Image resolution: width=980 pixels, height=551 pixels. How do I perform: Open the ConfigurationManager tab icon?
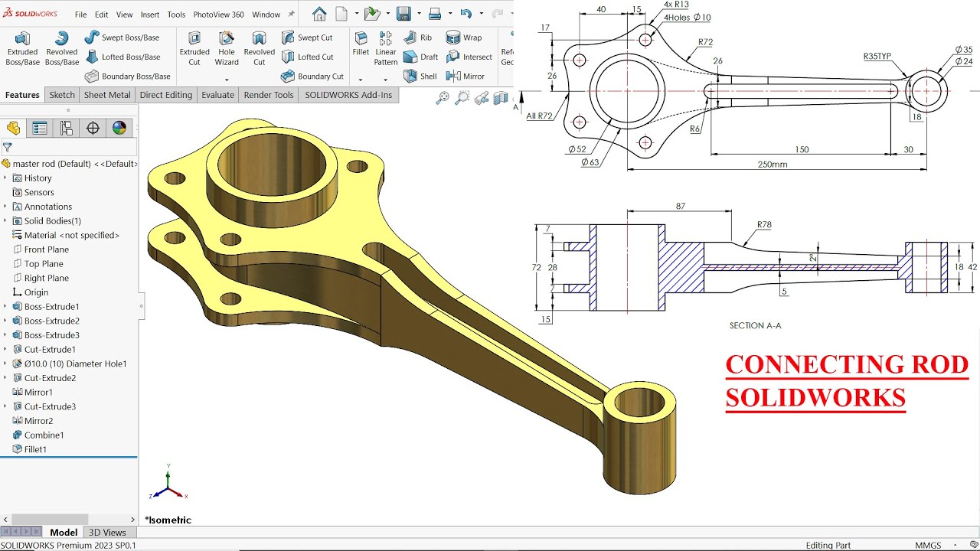[67, 128]
